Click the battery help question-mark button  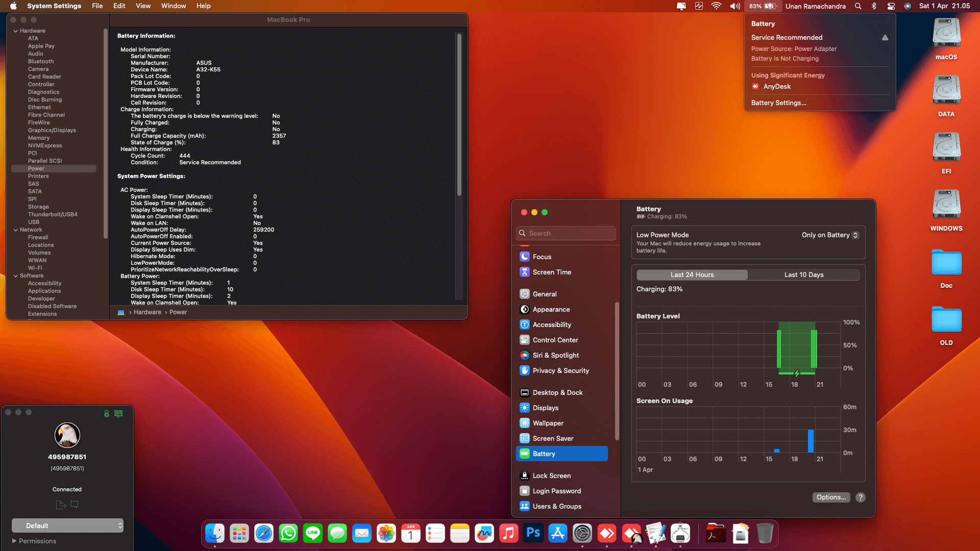[861, 497]
